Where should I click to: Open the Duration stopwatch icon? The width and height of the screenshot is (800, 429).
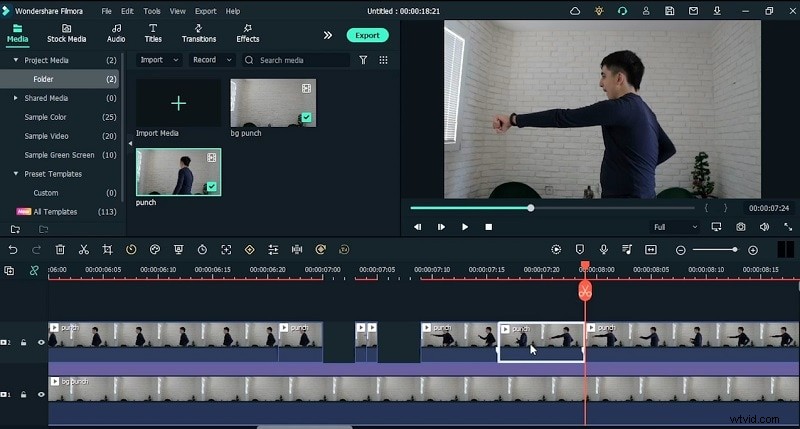pyautogui.click(x=202, y=249)
